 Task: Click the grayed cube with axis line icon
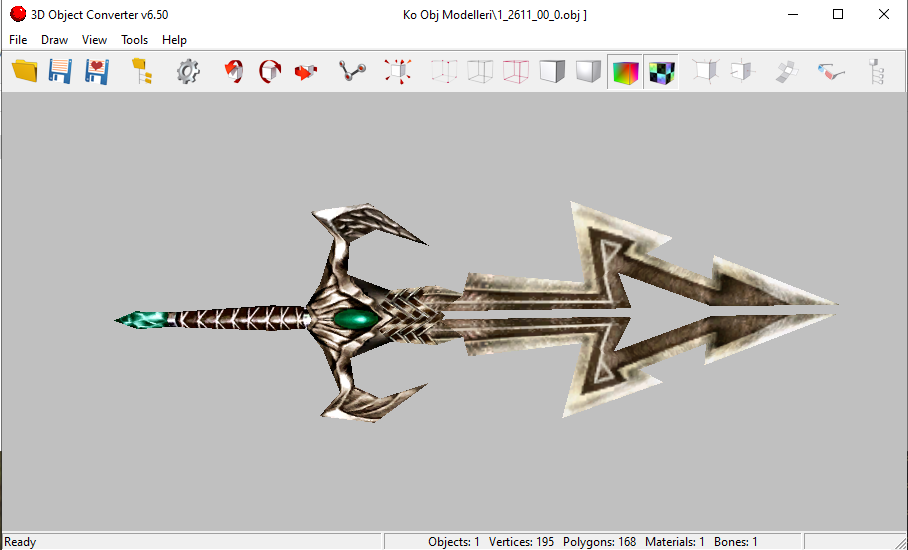coord(742,72)
